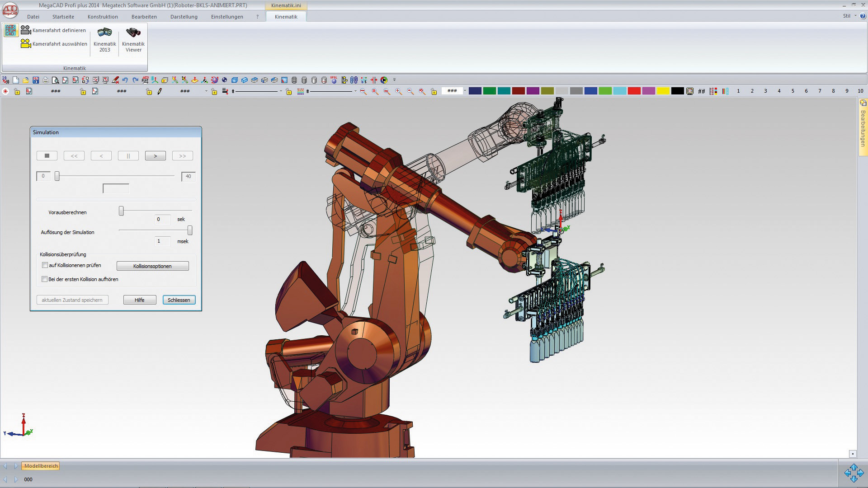Launch the Kinematik Viewer
Screen dimensions: 868x488
point(133,39)
